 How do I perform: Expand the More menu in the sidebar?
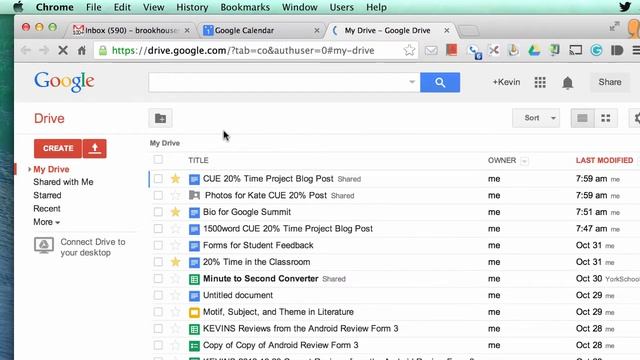click(x=47, y=222)
